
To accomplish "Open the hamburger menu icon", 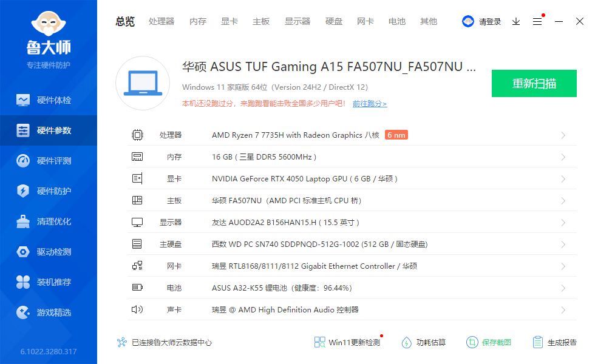I will coord(537,22).
